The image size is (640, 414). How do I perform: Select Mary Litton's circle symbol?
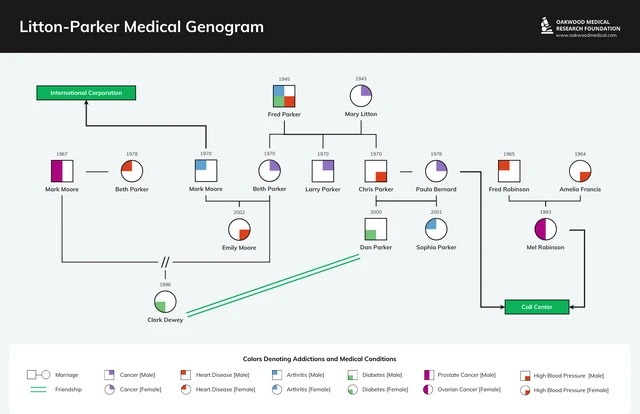coord(361,96)
